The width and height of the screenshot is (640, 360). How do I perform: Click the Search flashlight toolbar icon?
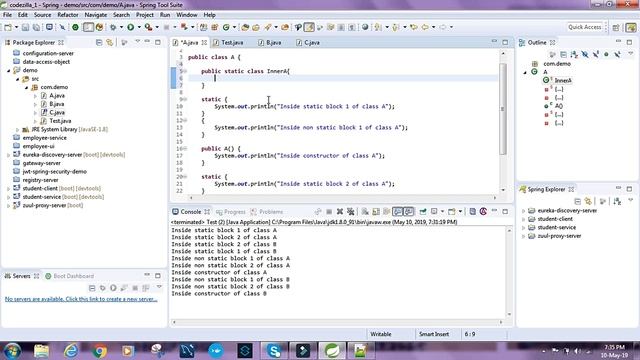tap(268, 27)
